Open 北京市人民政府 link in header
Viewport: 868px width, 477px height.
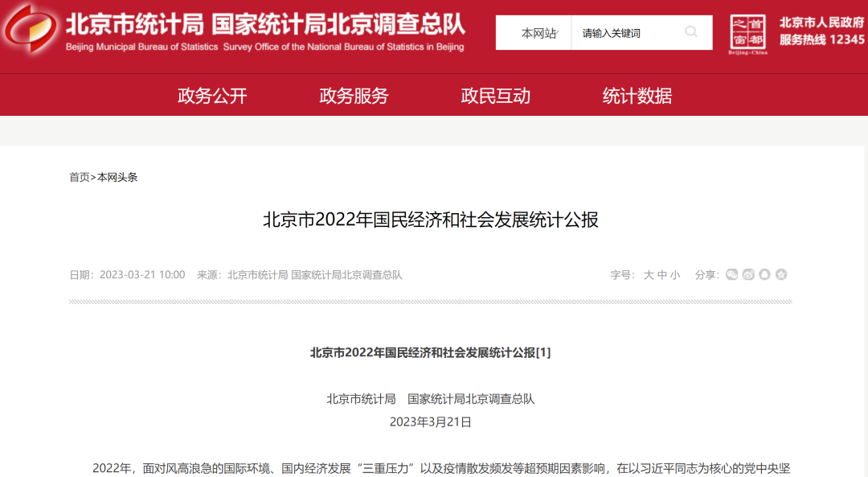(x=821, y=23)
